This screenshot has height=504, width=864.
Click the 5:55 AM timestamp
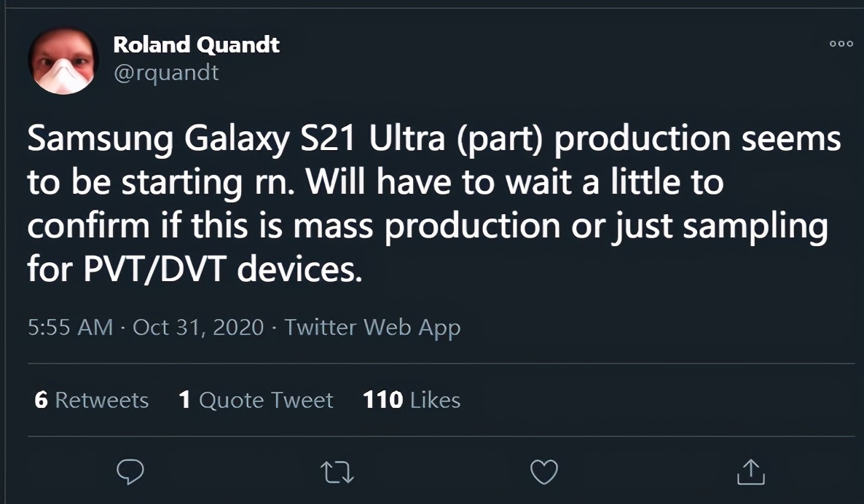point(70,327)
